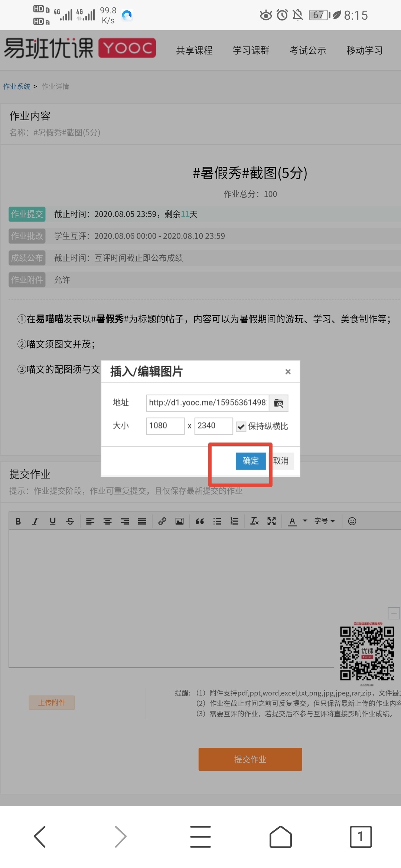401x868 pixels.
Task: Open the 共享课程 navigation menu
Action: (194, 50)
